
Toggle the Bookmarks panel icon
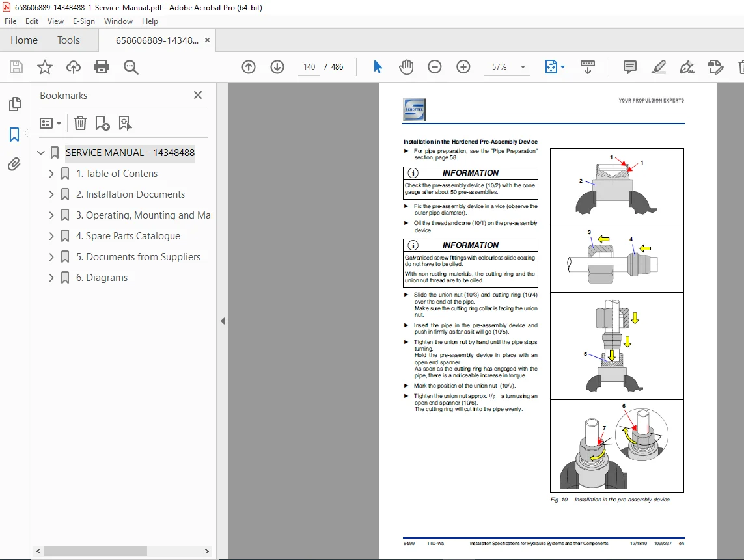[x=14, y=135]
